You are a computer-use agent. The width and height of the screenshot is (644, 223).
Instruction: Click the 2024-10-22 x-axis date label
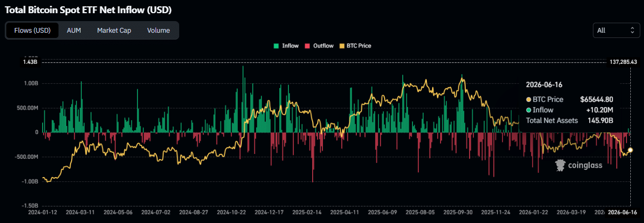coord(231,212)
